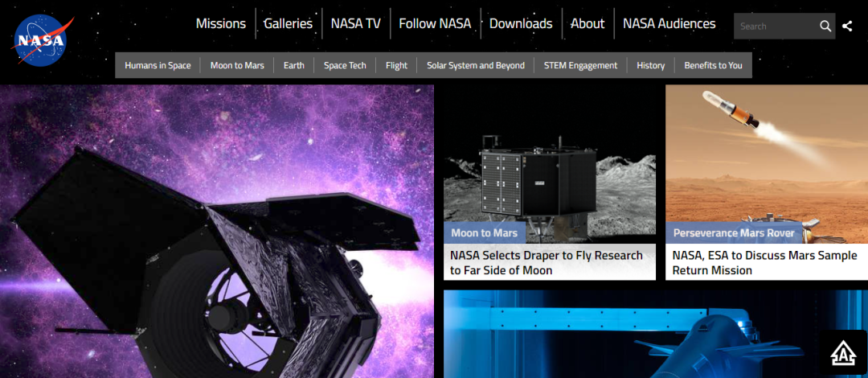Open NASA Selects Draper article headline
This screenshot has width=868, height=378.
coord(547,263)
